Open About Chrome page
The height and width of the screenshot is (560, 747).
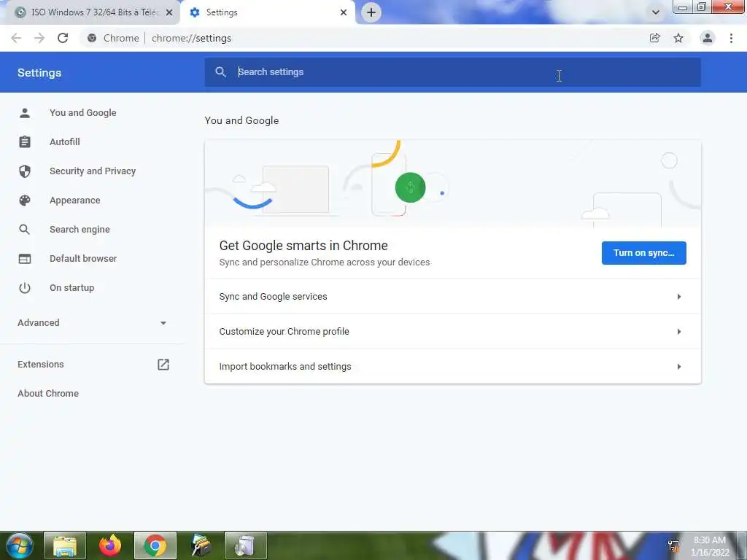click(x=48, y=393)
